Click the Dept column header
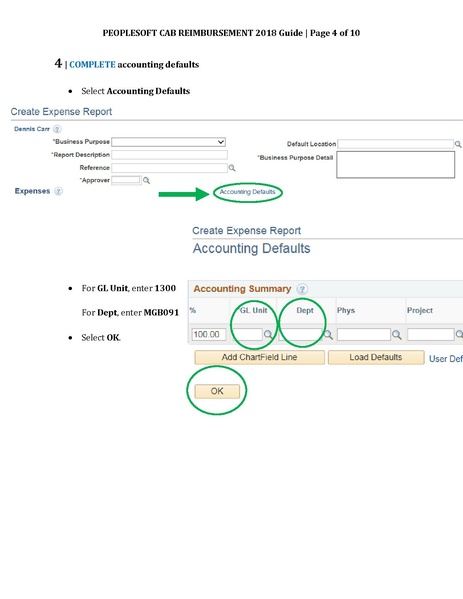Viewport: 463px width, 599px height. click(305, 310)
